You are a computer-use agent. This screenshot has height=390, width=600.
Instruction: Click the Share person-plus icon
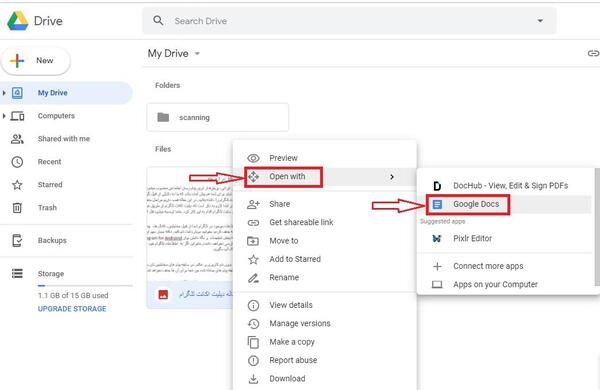253,204
